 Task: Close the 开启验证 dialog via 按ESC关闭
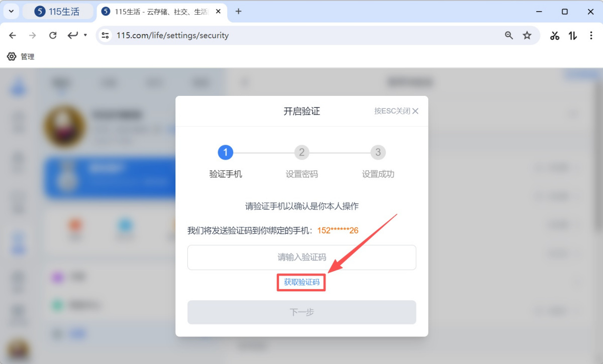tap(396, 111)
